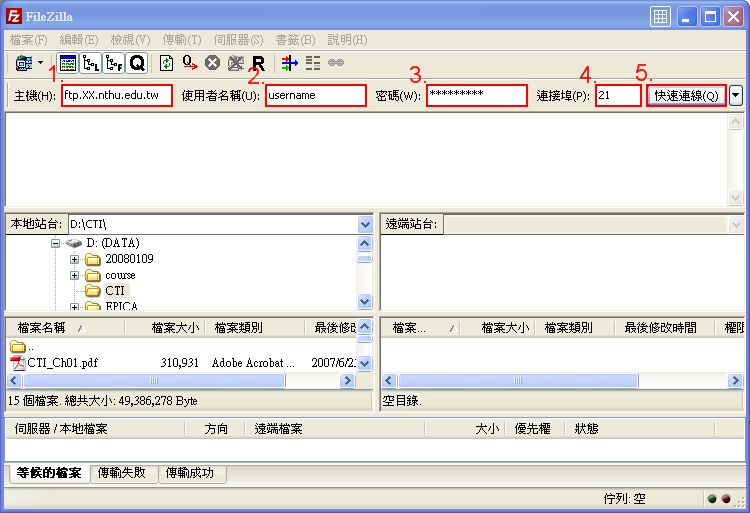Image resolution: width=750 pixels, height=513 pixels.
Task: Click the cancel current operation icon
Action: [x=212, y=63]
